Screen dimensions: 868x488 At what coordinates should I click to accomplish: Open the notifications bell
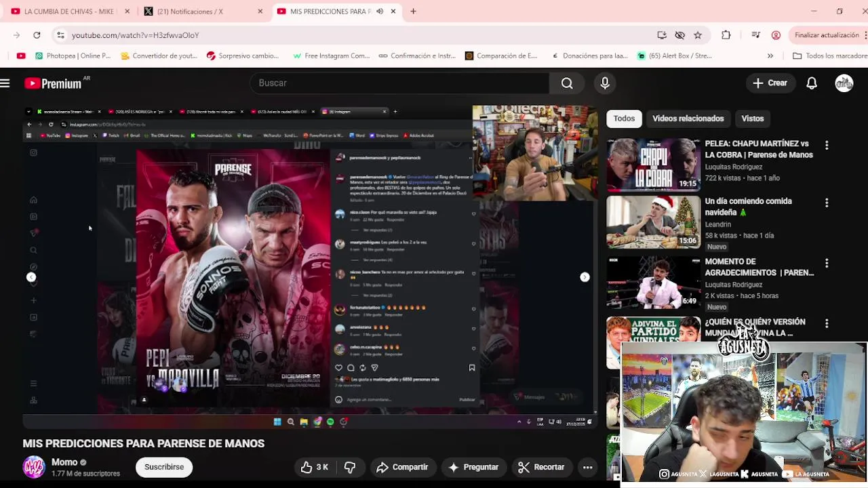point(812,83)
